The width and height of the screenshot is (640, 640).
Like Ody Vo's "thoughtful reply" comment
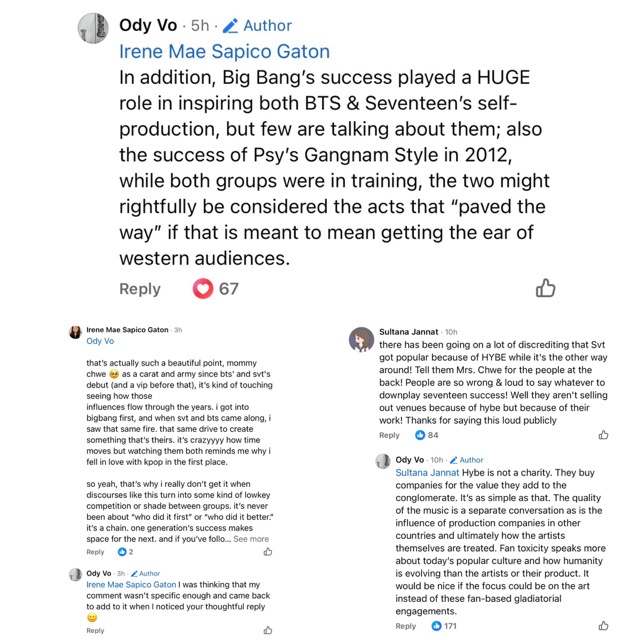(267, 630)
